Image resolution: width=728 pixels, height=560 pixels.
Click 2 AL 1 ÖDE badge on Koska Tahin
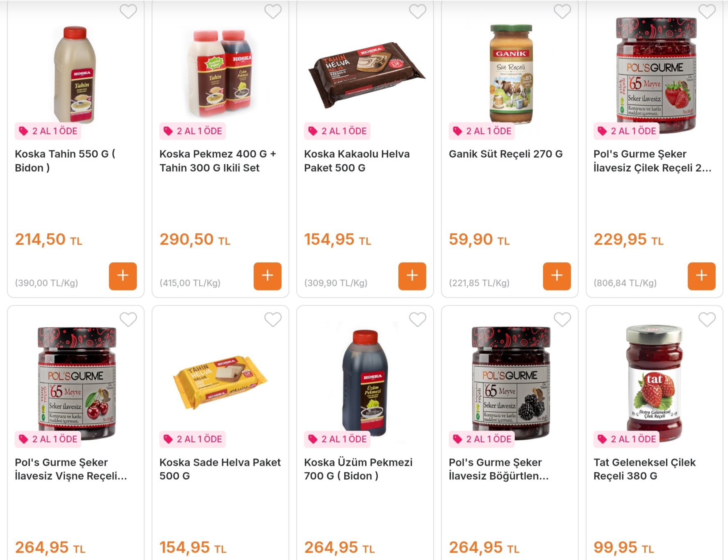(48, 131)
